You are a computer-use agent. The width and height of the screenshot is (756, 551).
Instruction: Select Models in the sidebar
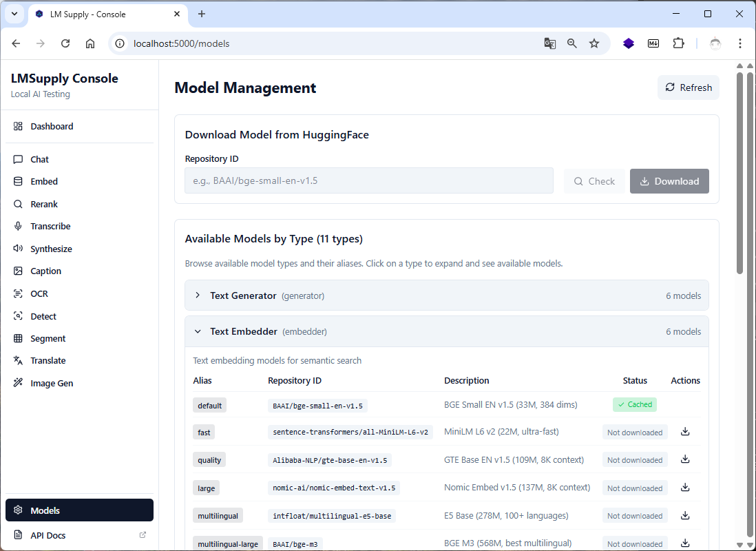pos(80,510)
